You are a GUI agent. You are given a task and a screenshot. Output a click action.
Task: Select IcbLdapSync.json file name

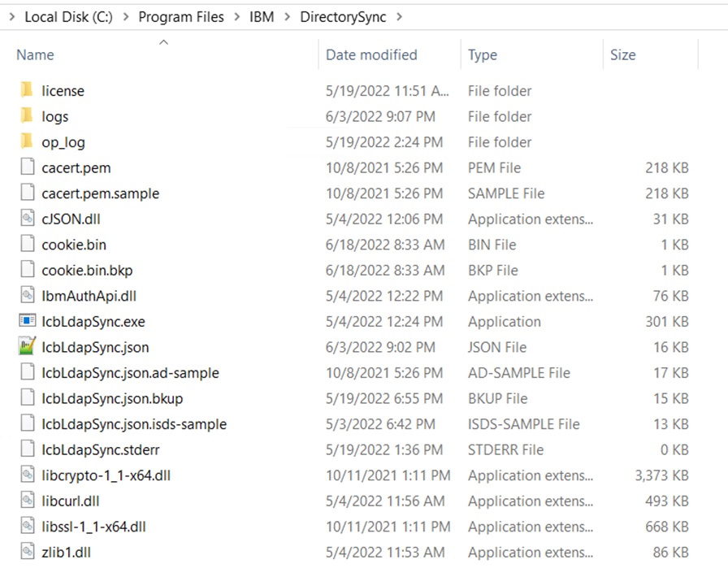[x=95, y=347]
